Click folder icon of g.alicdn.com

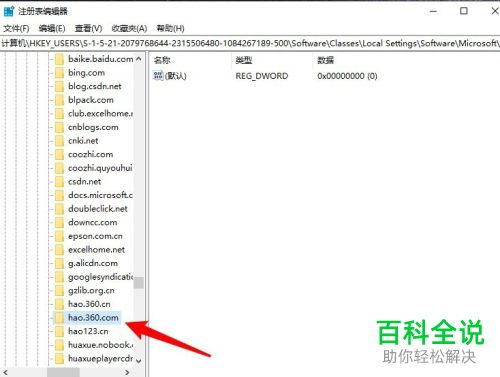pyautogui.click(x=59, y=263)
